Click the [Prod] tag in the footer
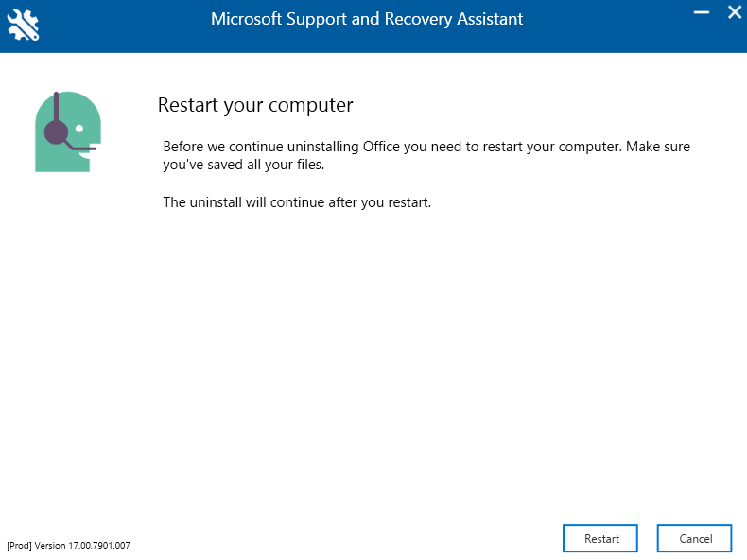The image size is (747, 560). tap(19, 545)
